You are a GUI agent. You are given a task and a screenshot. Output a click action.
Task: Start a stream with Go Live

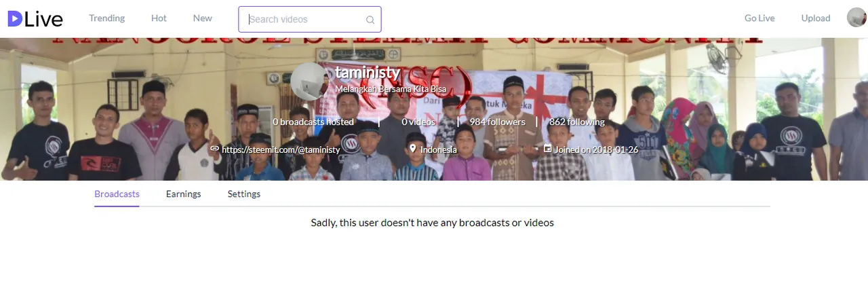[759, 18]
